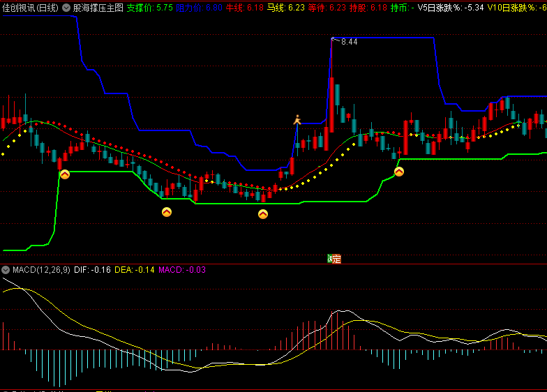Click the 股海撑压主图 indicator name
The image size is (547, 392).
tap(98, 8)
